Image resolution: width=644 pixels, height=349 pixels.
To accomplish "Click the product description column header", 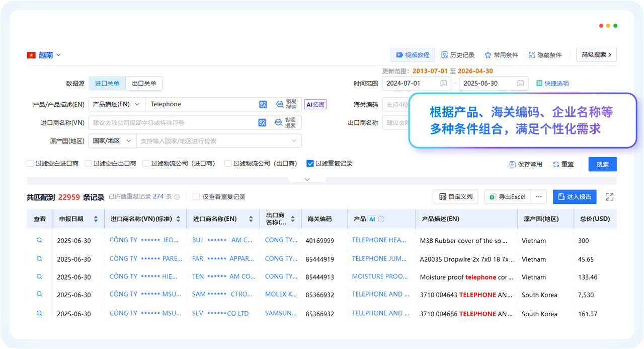I will coord(441,219).
